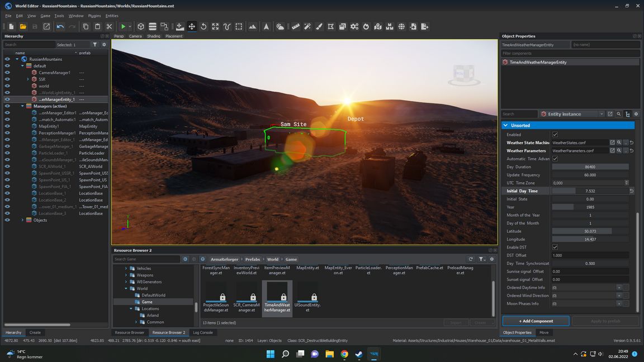Refresh the Resource Browser file list

pyautogui.click(x=471, y=259)
